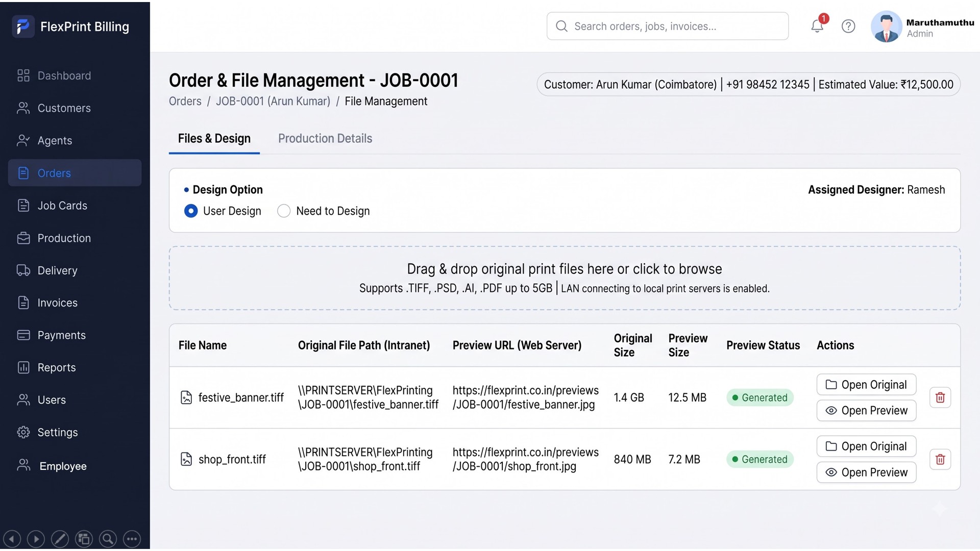The height and width of the screenshot is (551, 980).
Task: Open Preview for shop_front.tiff
Action: (x=866, y=472)
